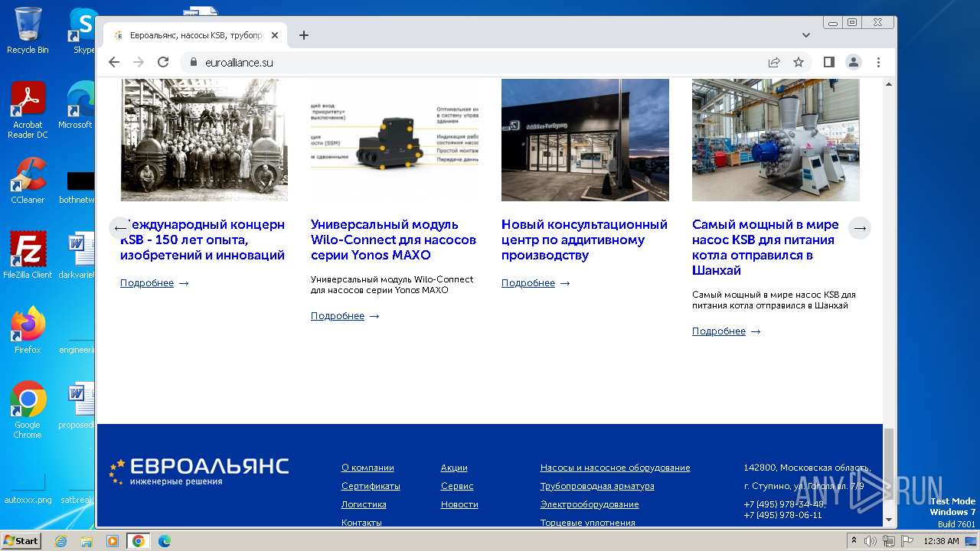Open volume control in system tray

(871, 541)
